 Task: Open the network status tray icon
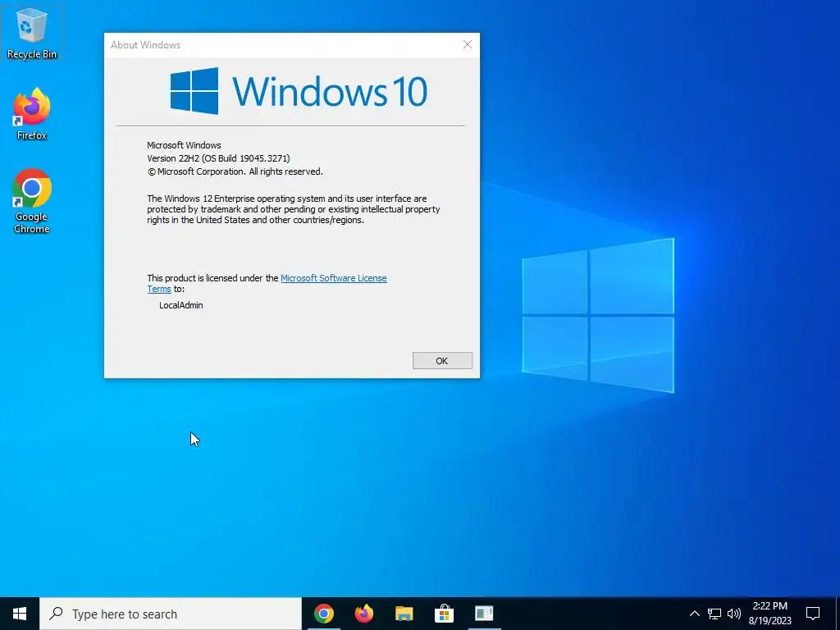[714, 614]
